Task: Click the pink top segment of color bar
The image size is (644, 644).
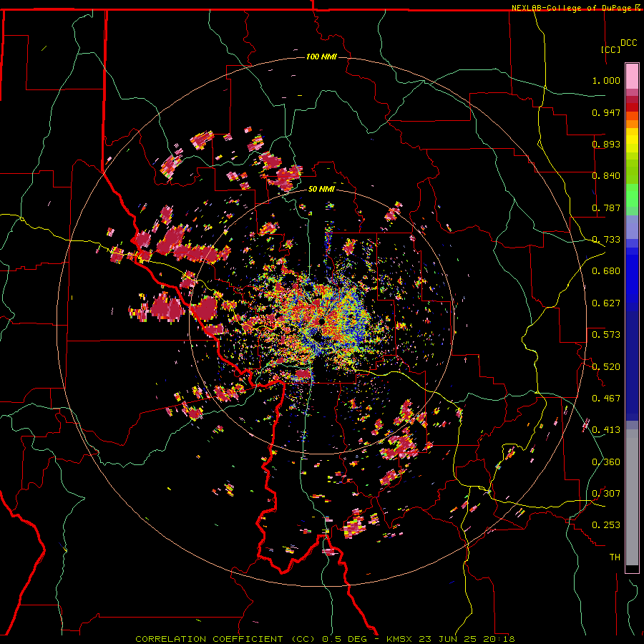Action: (632, 77)
